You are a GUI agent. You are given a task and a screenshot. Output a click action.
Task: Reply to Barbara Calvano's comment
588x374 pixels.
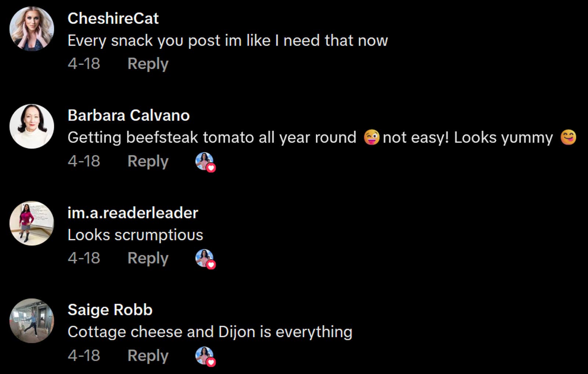point(148,161)
